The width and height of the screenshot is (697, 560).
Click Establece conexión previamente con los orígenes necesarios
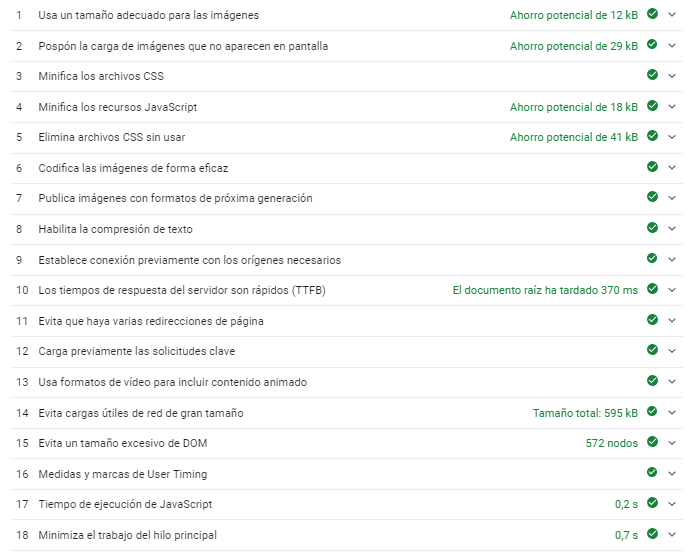[x=189, y=260]
